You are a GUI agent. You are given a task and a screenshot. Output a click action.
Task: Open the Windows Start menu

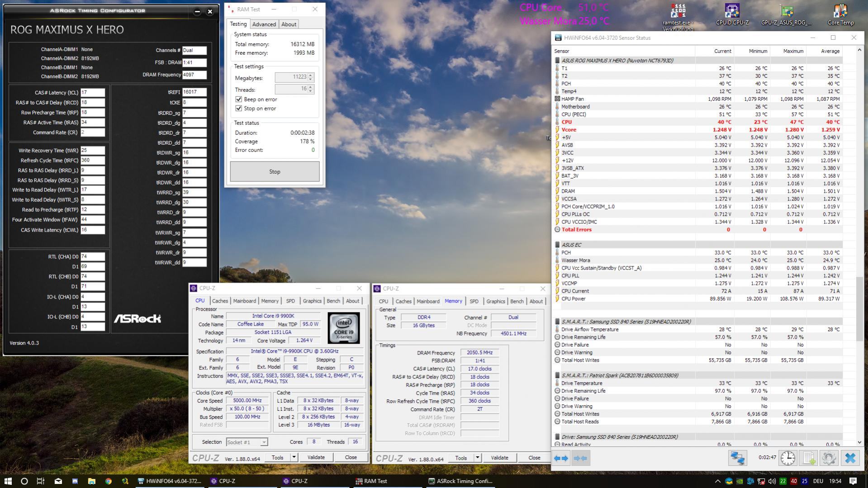(8, 481)
